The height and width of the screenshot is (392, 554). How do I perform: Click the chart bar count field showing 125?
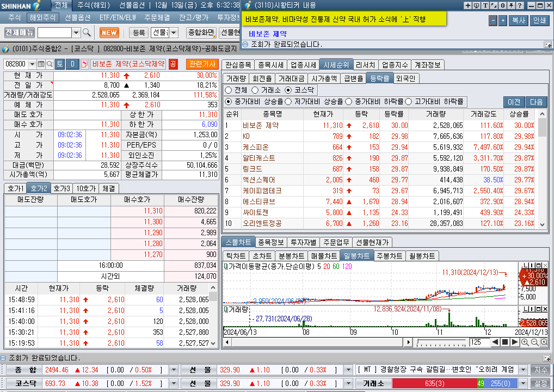point(479,342)
